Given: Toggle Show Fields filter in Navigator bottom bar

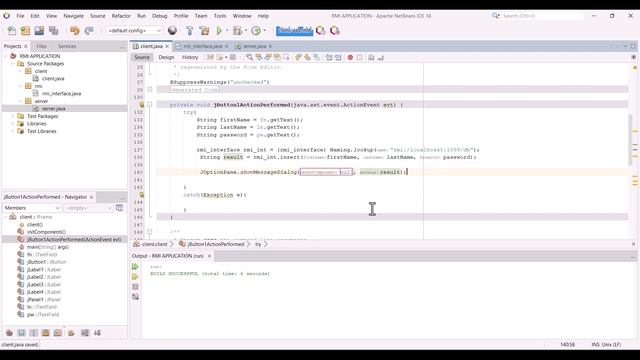Looking at the screenshot, I should pyautogui.click(x=21, y=333).
